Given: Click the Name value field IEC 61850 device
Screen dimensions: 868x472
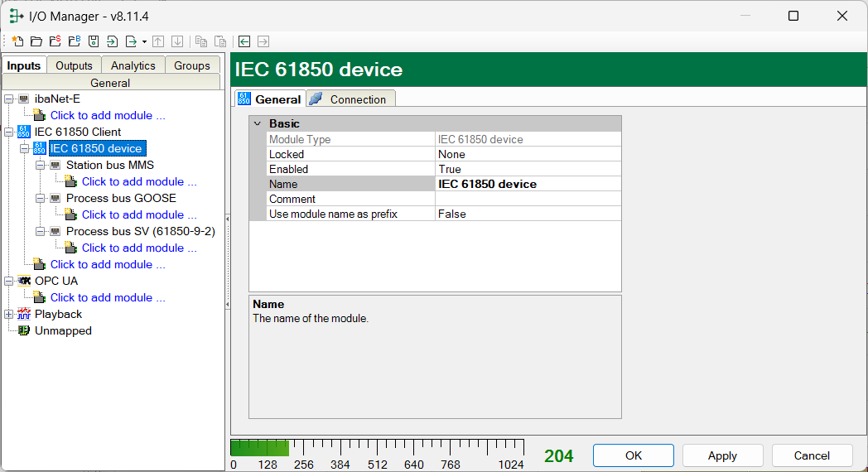Looking at the screenshot, I should coord(528,184).
